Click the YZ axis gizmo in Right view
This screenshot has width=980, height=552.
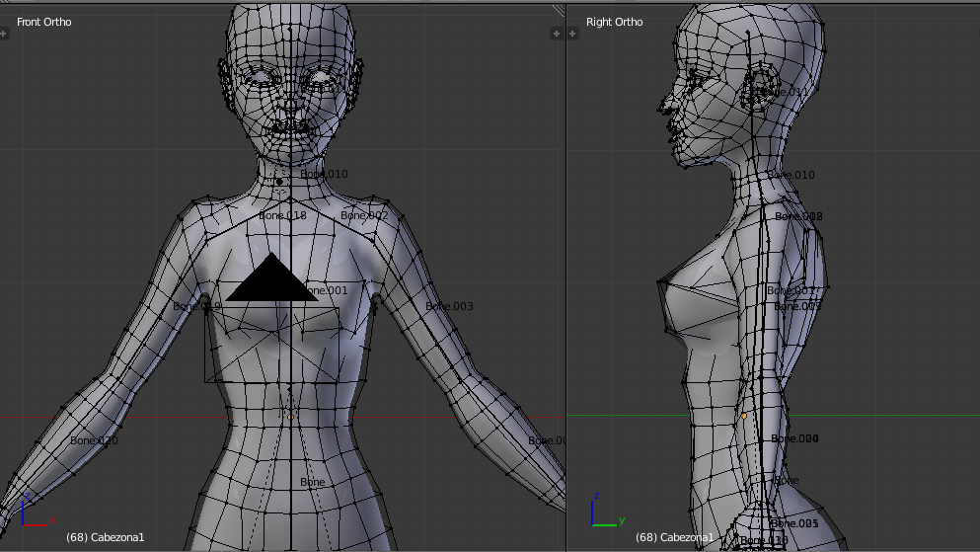click(x=608, y=510)
